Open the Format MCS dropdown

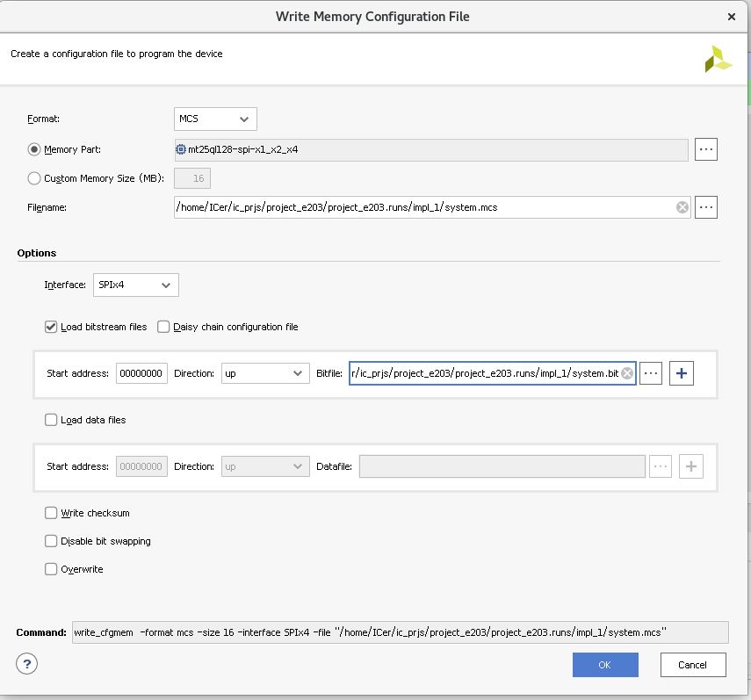(x=215, y=119)
